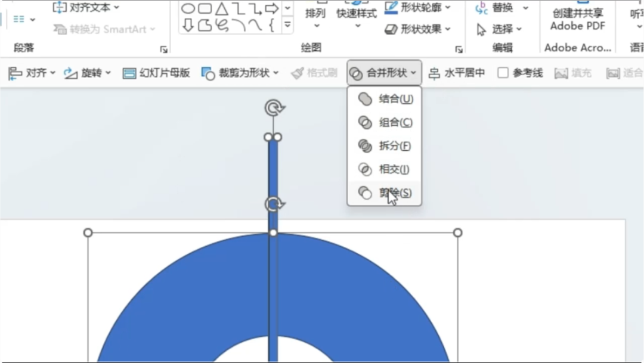Image resolution: width=644 pixels, height=363 pixels.
Task: Expand the shapes gallery with the More arrow
Action: pos(287,24)
